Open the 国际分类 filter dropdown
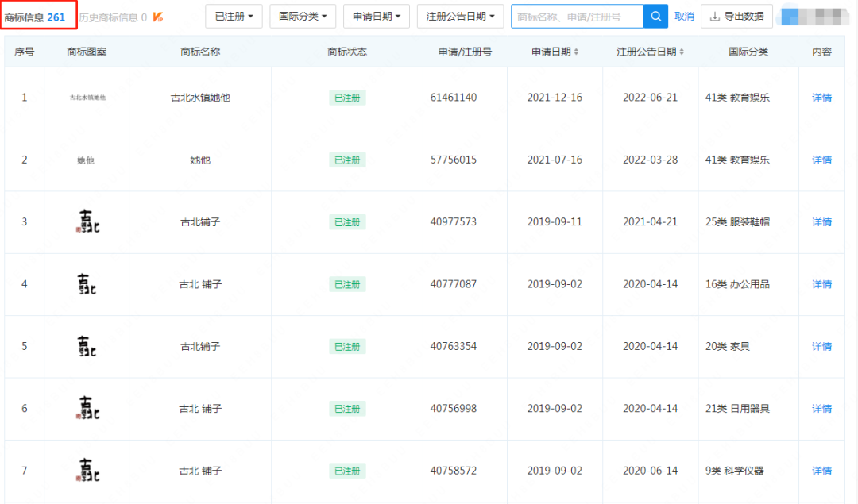This screenshot has height=504, width=858. click(x=303, y=17)
